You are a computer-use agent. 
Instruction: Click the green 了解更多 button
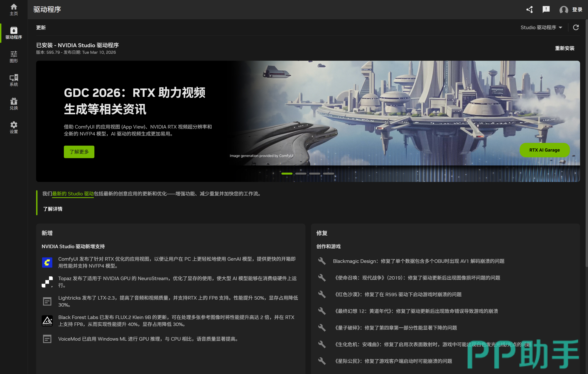(79, 152)
